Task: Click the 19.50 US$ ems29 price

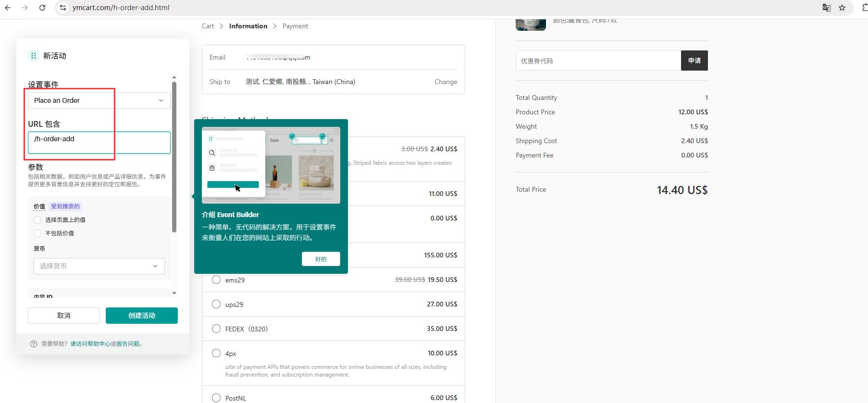Action: [x=442, y=280]
